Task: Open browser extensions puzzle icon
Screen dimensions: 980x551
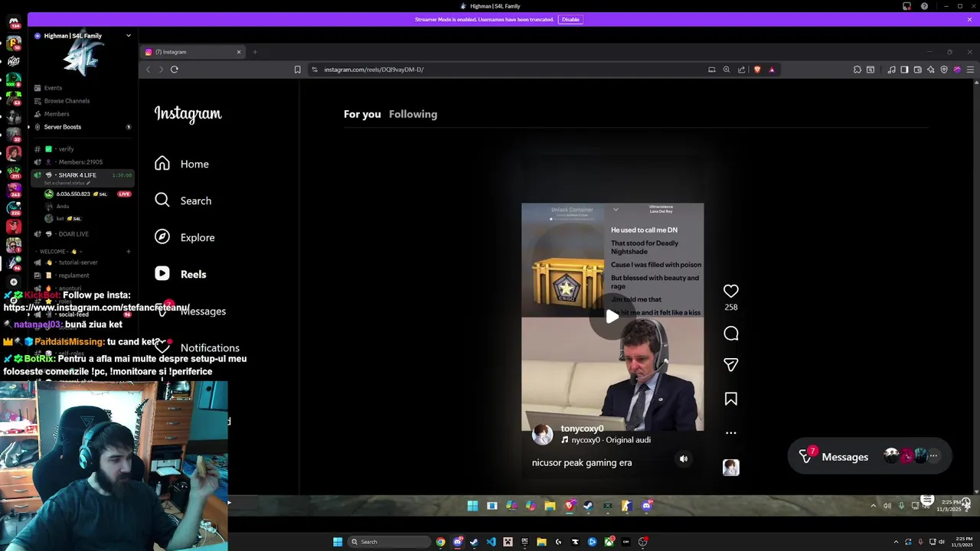Action: point(857,70)
